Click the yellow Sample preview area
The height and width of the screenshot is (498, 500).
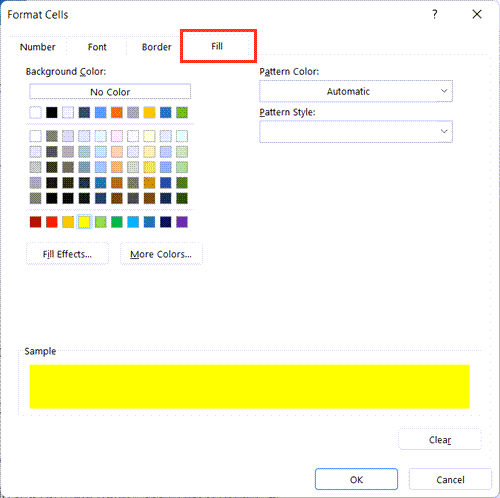pos(250,387)
